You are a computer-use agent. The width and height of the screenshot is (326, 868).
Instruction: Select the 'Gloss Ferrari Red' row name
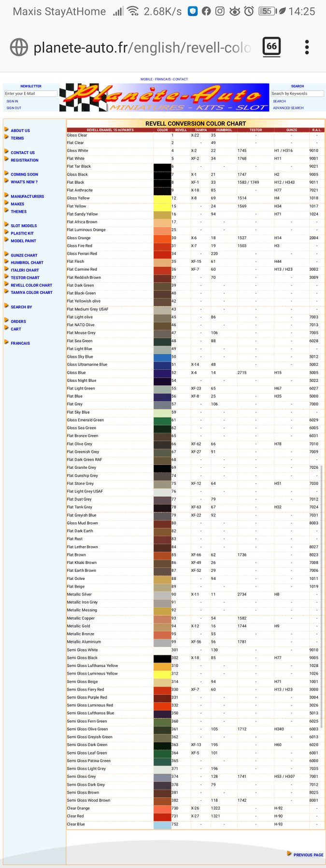(82, 253)
